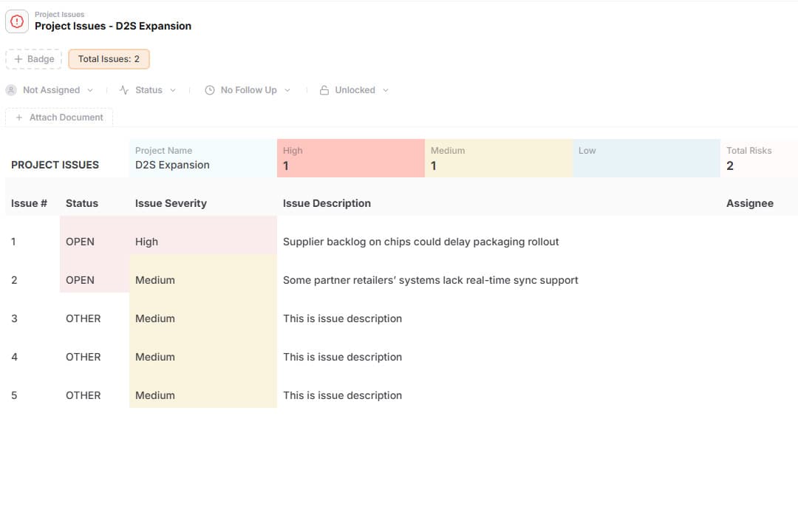The image size is (798, 532).
Task: Click the Not Assigned avatar icon
Action: (x=10, y=90)
